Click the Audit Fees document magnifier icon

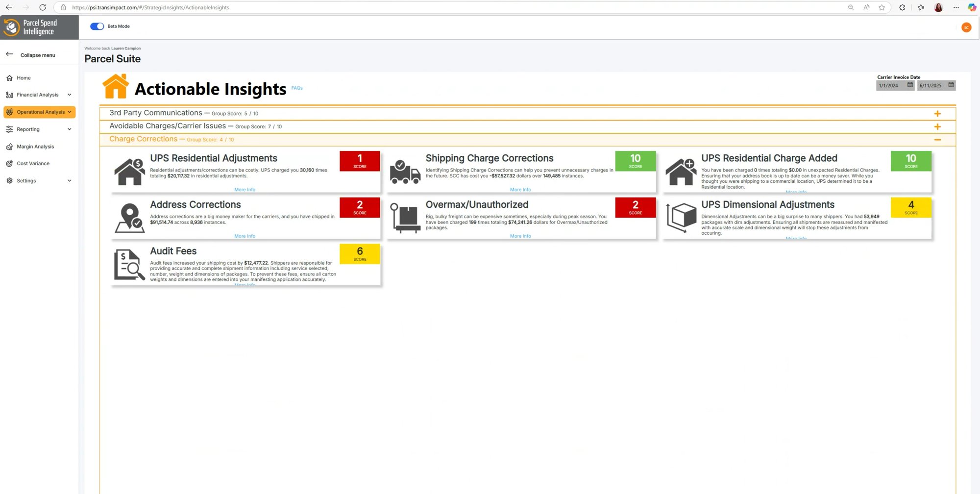click(129, 265)
